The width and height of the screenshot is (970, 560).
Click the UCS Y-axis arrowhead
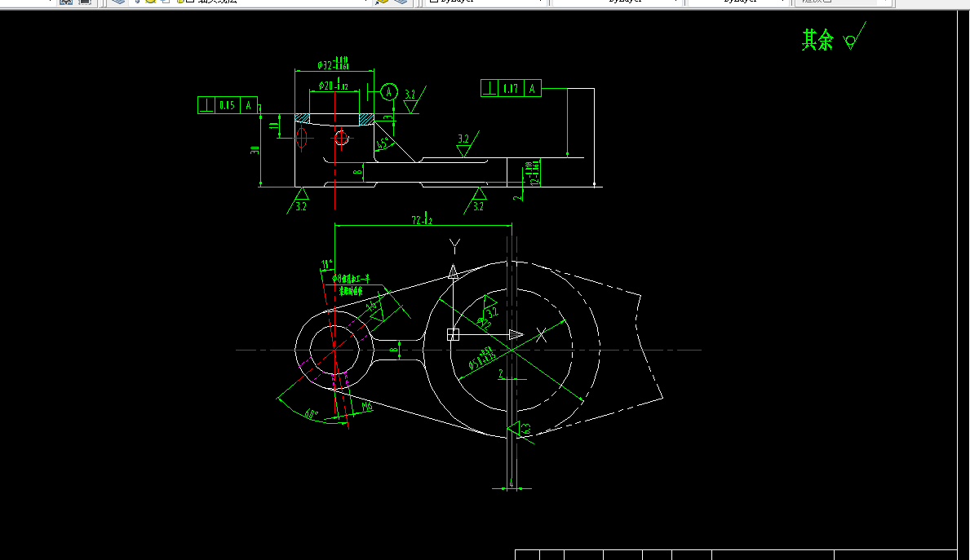[453, 271]
